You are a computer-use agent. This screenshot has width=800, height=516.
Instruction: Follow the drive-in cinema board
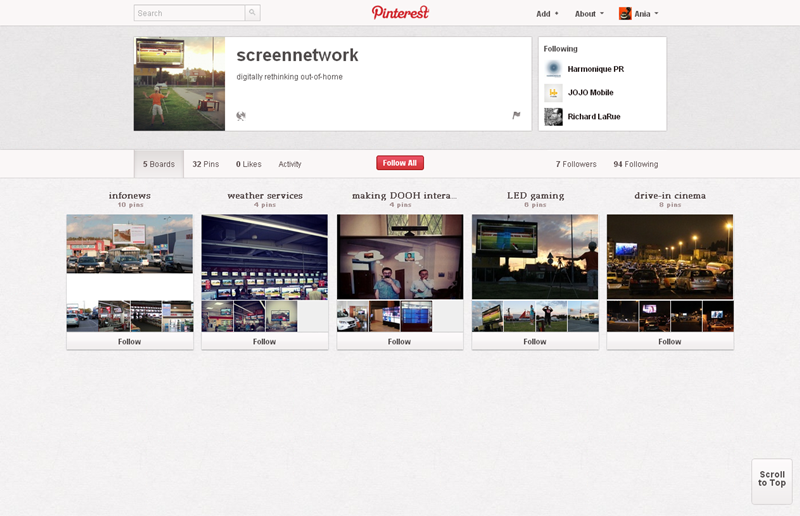pyautogui.click(x=669, y=341)
